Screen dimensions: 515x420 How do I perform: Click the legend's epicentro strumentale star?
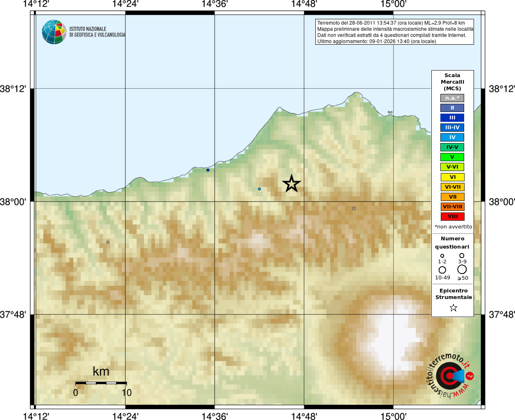tap(453, 308)
